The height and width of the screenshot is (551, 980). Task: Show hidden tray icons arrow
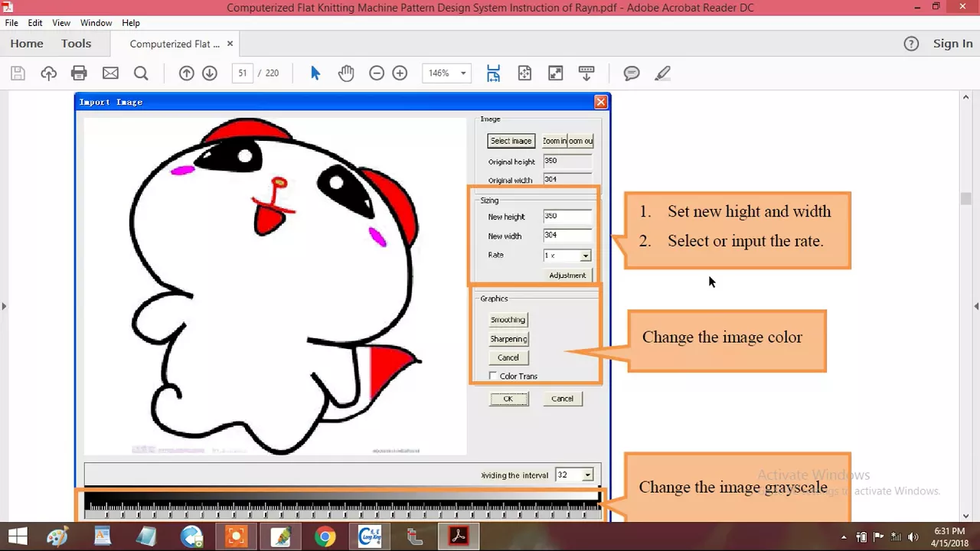tap(844, 536)
